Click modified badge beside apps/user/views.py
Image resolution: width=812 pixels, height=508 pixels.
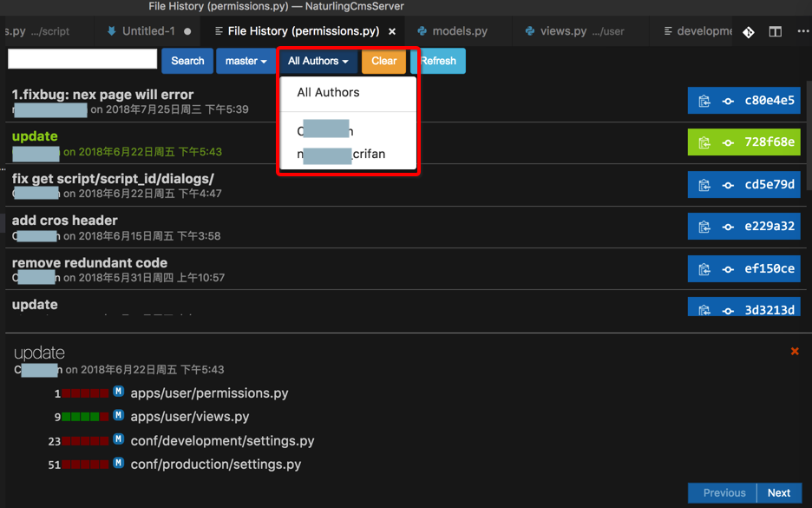coord(119,415)
